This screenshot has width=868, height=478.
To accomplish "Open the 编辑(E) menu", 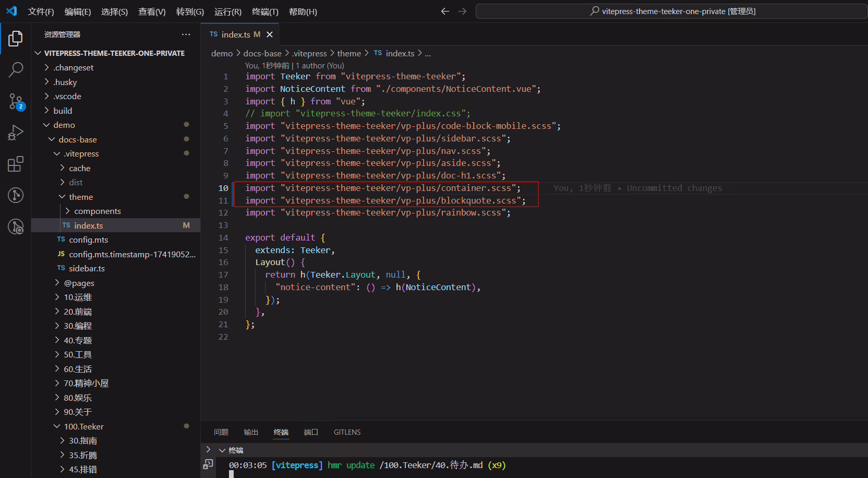I will pos(78,11).
